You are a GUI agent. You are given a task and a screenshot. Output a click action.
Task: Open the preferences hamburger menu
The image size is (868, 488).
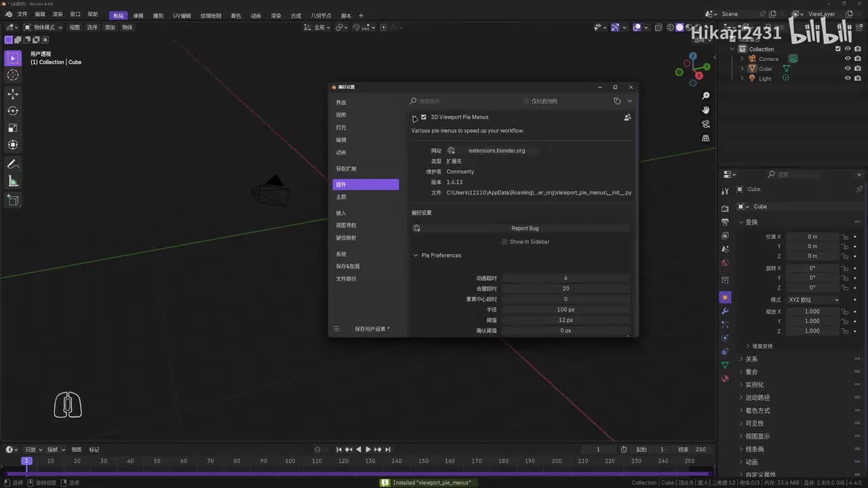pos(336,329)
